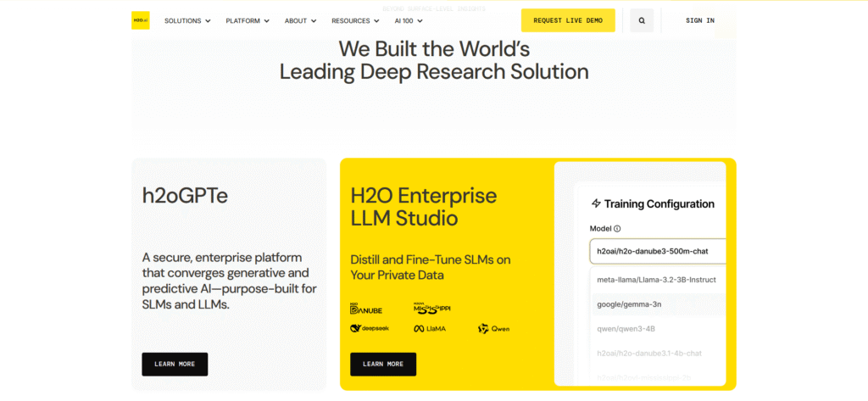The width and height of the screenshot is (868, 401).
Task: Expand the Platform dropdown menu
Action: coord(248,20)
